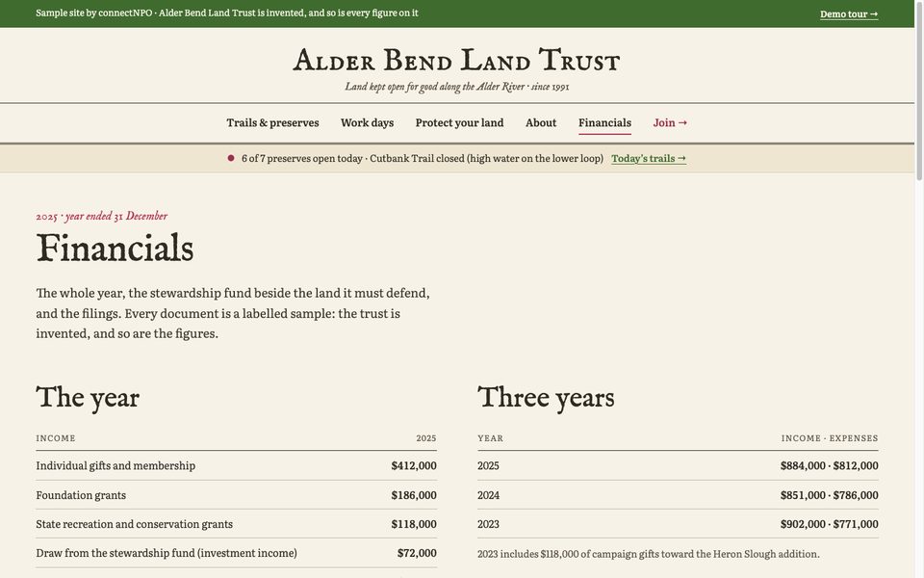
Task: Click the Foundation grants row label
Action: [x=81, y=495]
